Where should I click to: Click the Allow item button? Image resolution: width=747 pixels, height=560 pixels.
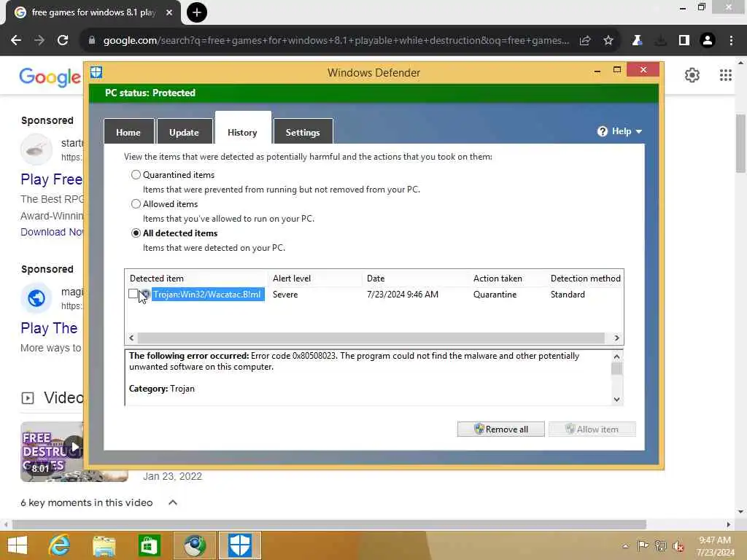point(592,429)
